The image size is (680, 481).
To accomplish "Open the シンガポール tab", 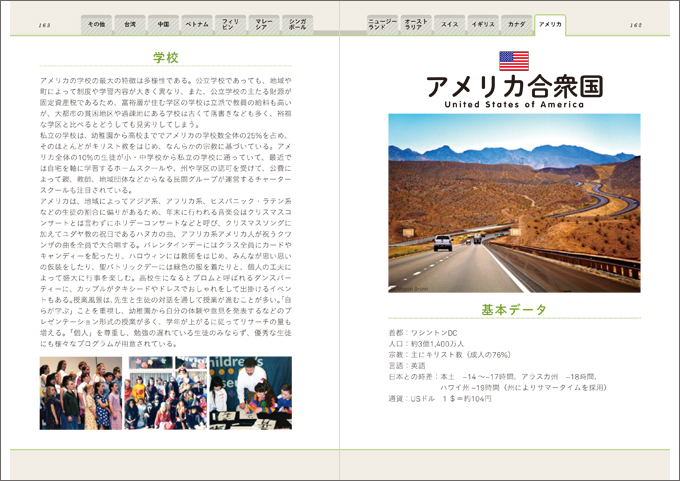I will pyautogui.click(x=298, y=25).
